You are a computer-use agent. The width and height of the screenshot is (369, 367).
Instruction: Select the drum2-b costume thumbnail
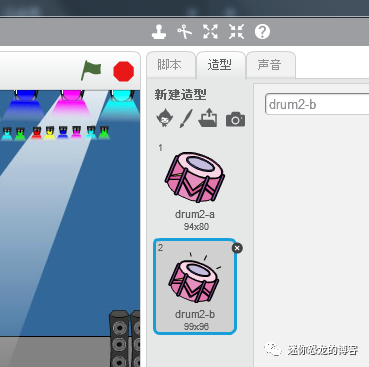[x=195, y=287]
